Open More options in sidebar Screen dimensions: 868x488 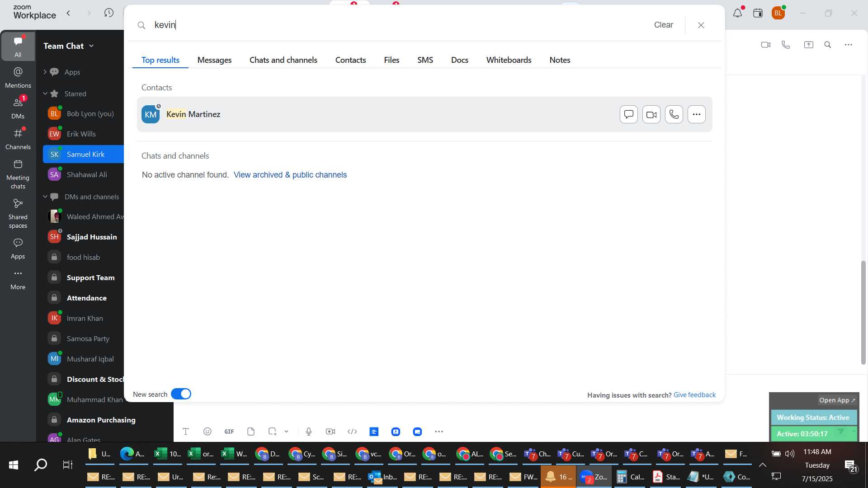click(x=18, y=280)
